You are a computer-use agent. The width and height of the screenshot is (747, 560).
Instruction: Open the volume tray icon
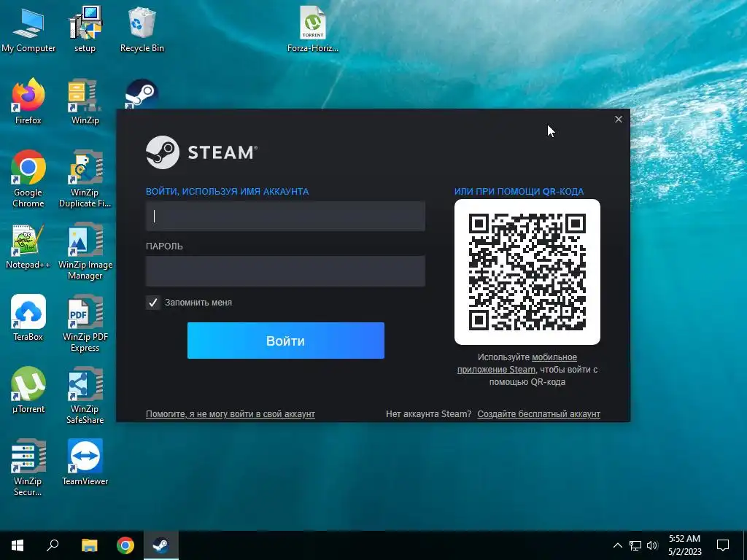652,545
